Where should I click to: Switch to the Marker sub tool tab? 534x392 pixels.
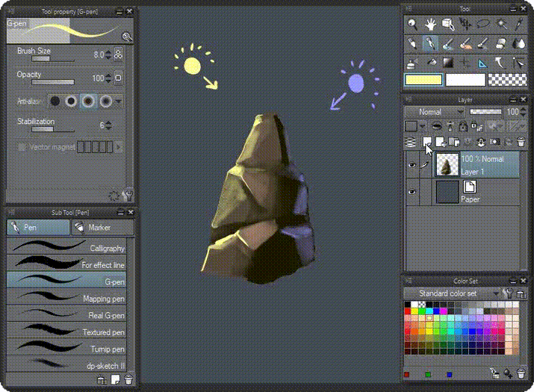[103, 227]
